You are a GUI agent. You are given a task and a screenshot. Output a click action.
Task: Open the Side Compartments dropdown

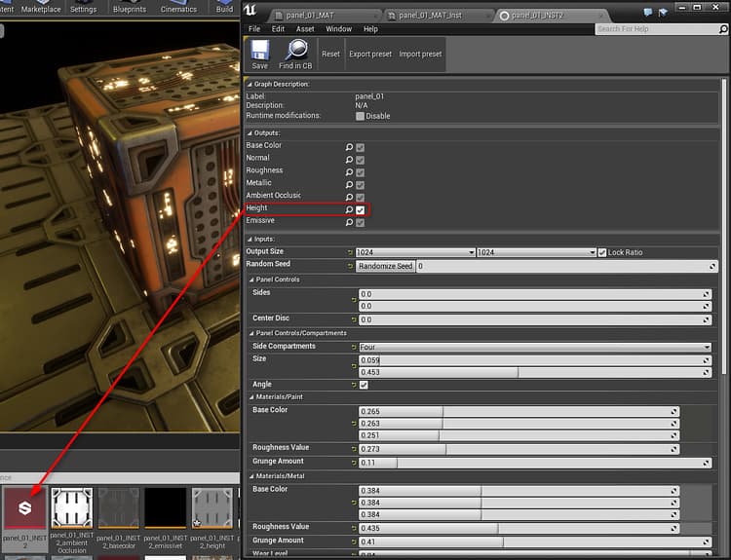pos(534,347)
